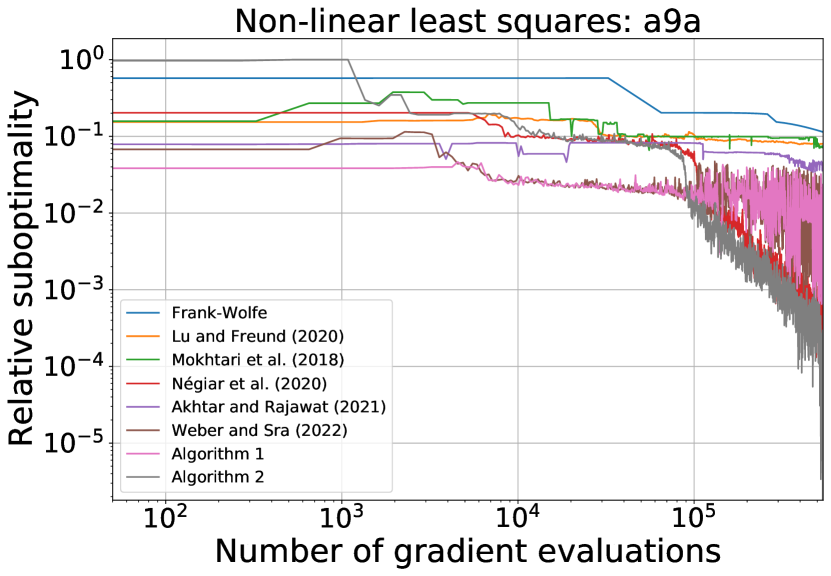Click the x-axis tick label 10^4
The height and width of the screenshot is (576, 831).
click(518, 517)
